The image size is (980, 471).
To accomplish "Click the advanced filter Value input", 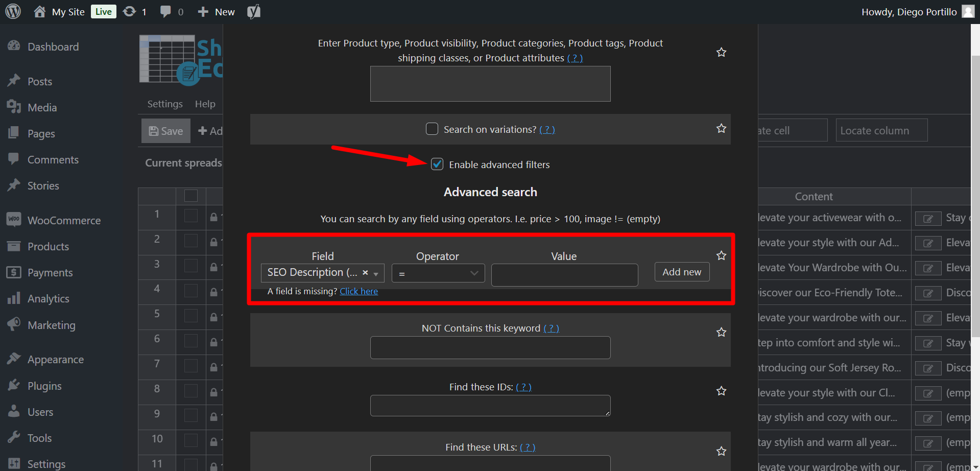I will 564,275.
